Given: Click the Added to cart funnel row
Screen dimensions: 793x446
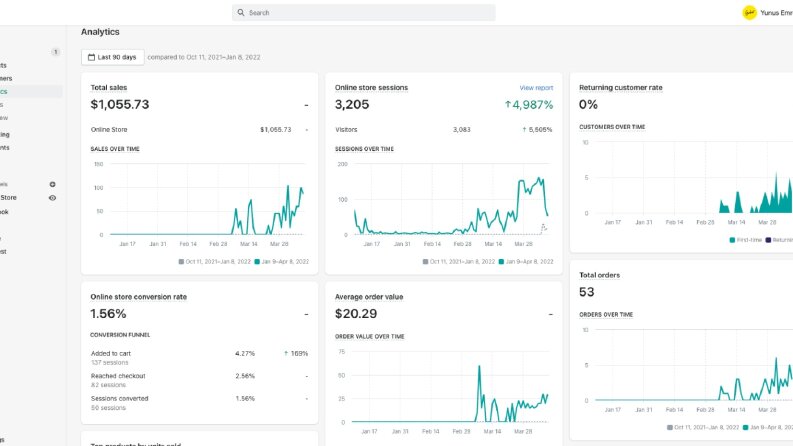Looking at the screenshot, I should (200, 358).
